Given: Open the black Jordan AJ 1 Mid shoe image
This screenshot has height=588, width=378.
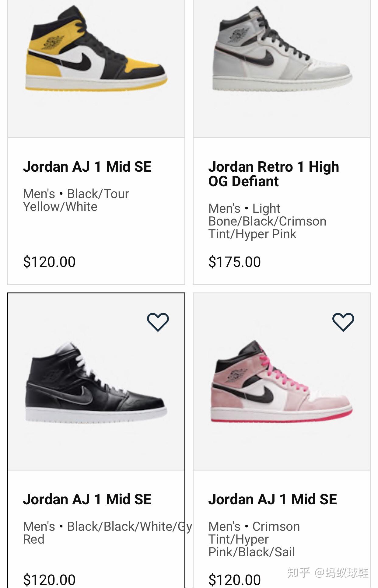Looking at the screenshot, I should (96, 383).
